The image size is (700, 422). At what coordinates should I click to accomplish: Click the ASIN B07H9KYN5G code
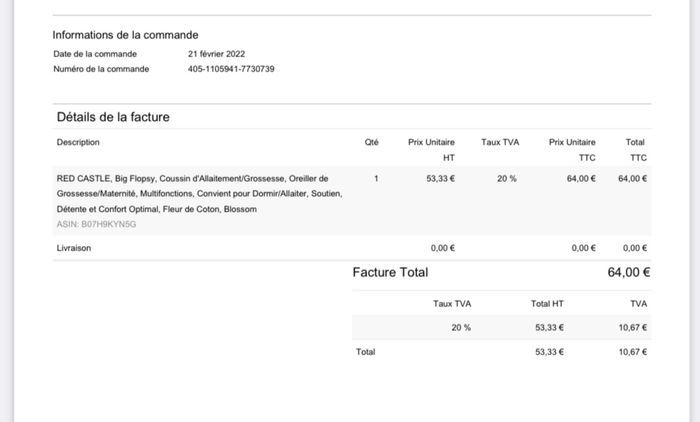pyautogui.click(x=96, y=224)
